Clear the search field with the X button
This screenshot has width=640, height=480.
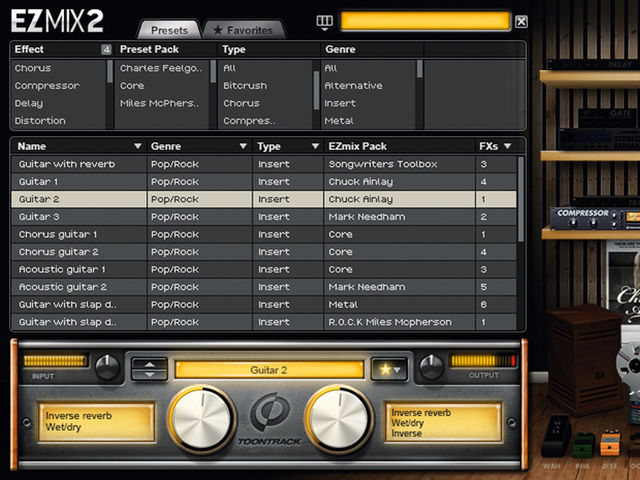click(x=521, y=21)
